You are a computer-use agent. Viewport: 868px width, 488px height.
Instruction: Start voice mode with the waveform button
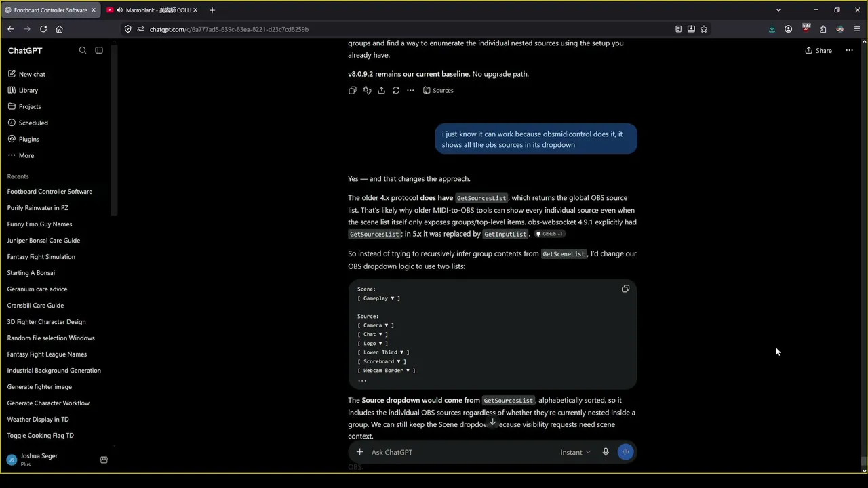(x=625, y=452)
